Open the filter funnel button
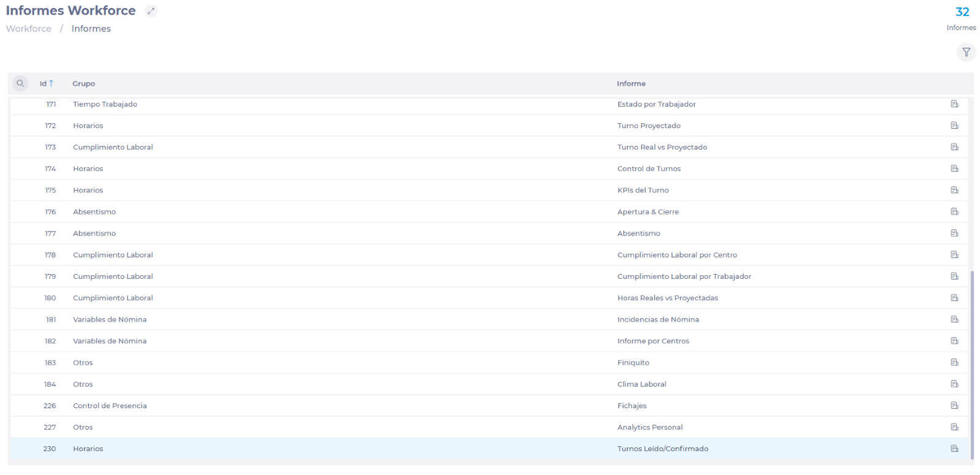 click(x=966, y=52)
